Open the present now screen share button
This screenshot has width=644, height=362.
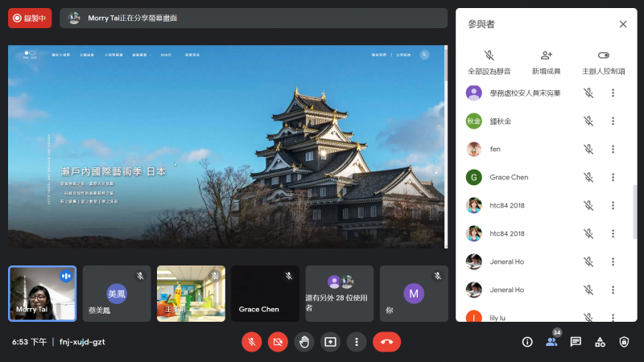click(330, 342)
